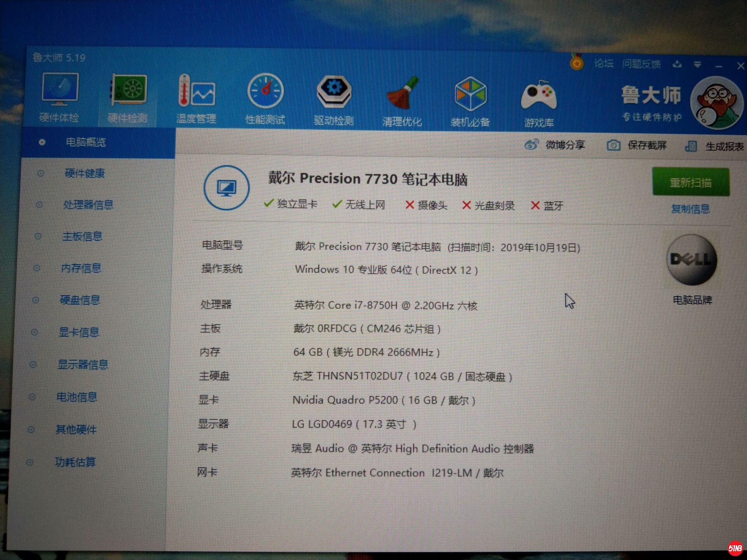Click the 论坛 forum link
747x560 pixels.
pos(603,64)
